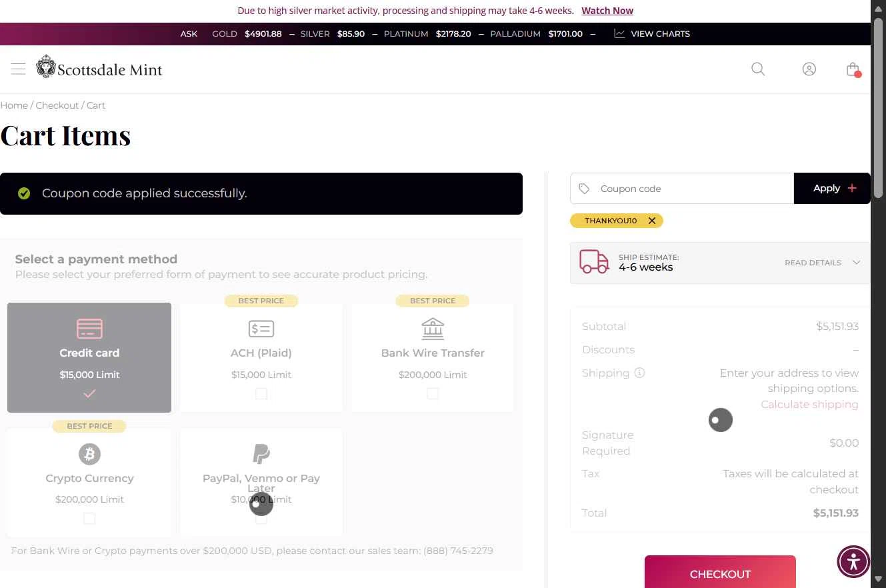Click the Read Details label

(x=813, y=263)
